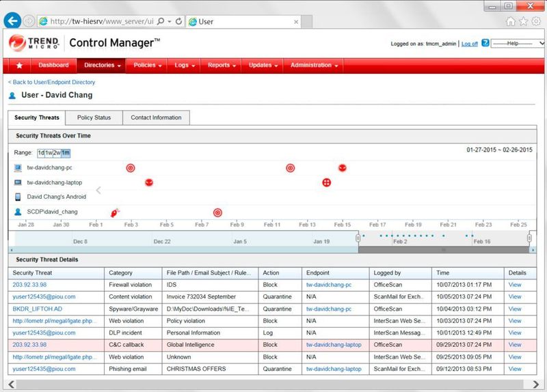Expand the Policies menu

tap(147, 66)
